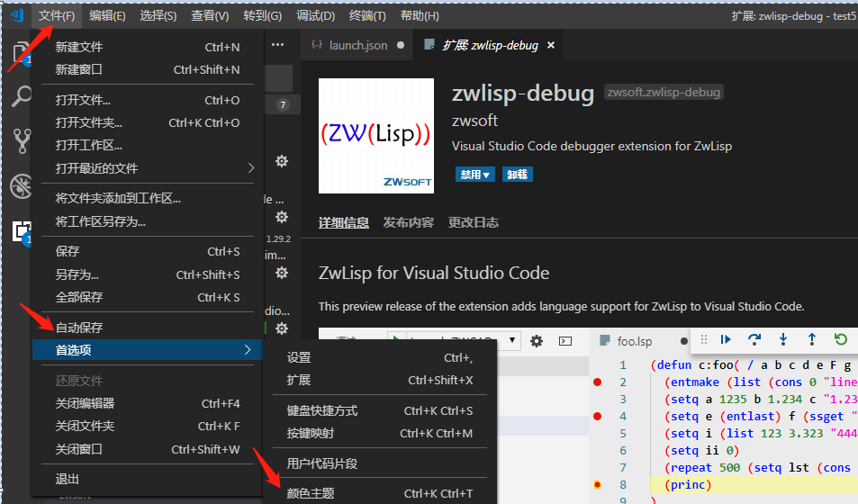
Task: Choose 打开文件... from the menu
Action: [148, 100]
